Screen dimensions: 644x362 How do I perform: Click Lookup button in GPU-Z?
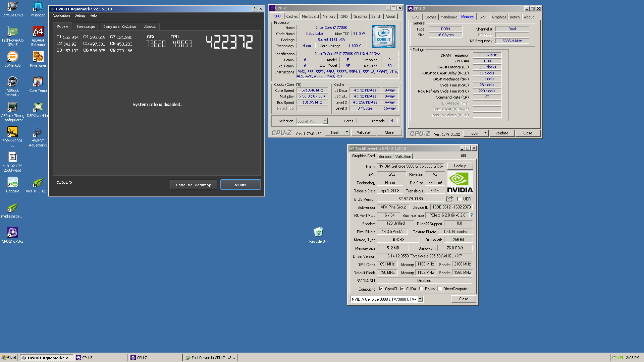pos(460,166)
